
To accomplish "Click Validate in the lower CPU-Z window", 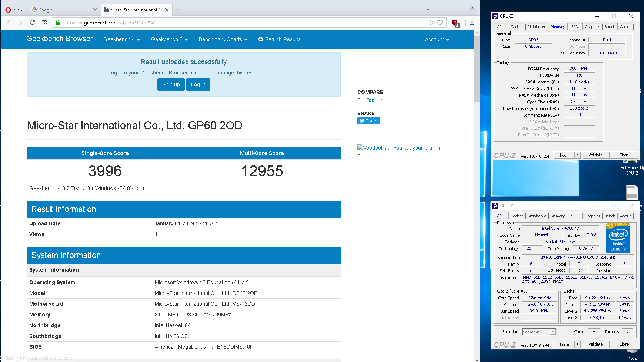I will click(595, 344).
